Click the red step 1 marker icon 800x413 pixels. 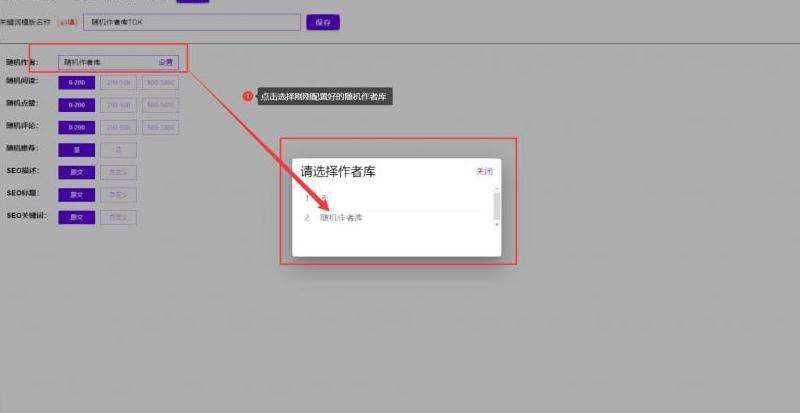pos(248,96)
